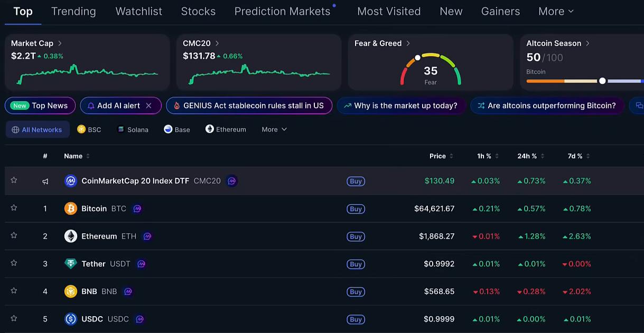Click the bell icon on Add AI alert
The width and height of the screenshot is (644, 333).
coord(91,106)
